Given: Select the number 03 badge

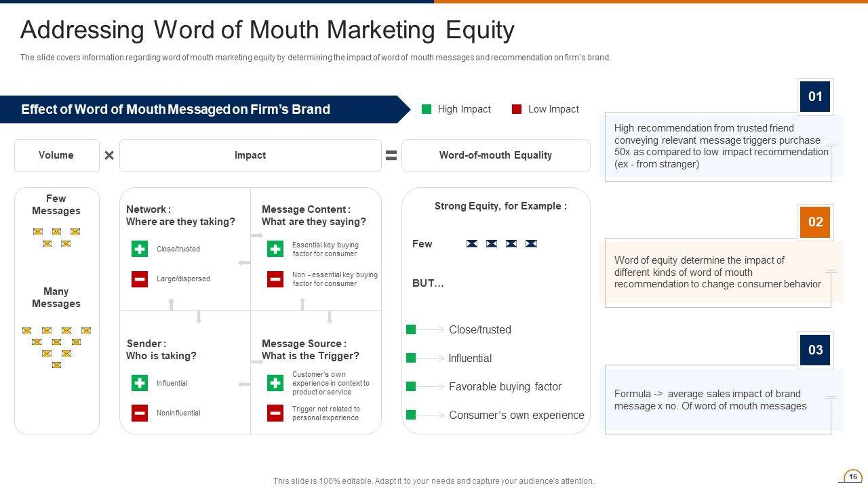Looking at the screenshot, I should point(815,350).
